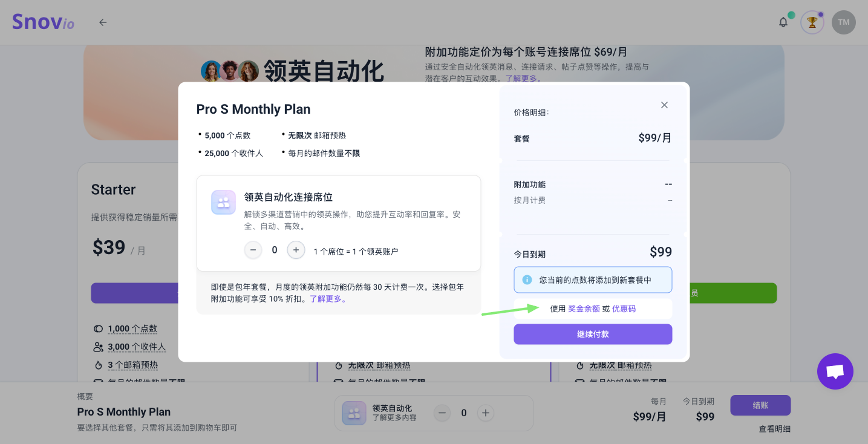The image size is (868, 444).
Task: Click the avatar group in 领英自动化 banner
Action: [230, 71]
